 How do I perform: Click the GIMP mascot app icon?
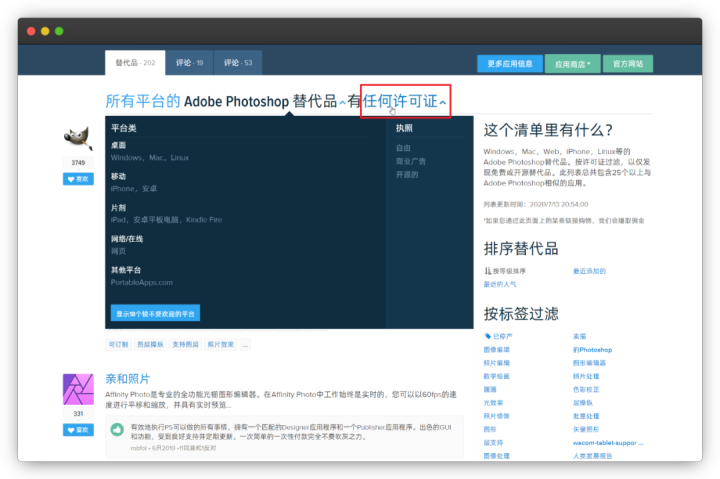coord(79,138)
